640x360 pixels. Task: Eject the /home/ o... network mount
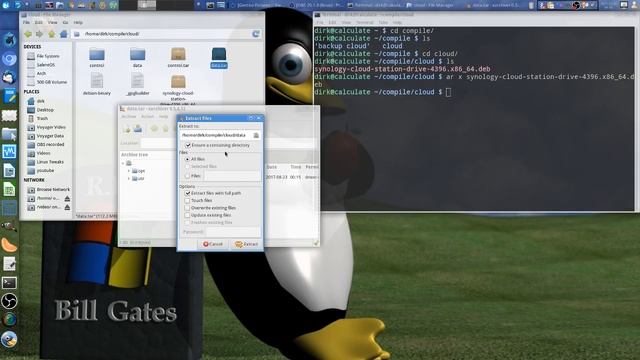(x=67, y=198)
